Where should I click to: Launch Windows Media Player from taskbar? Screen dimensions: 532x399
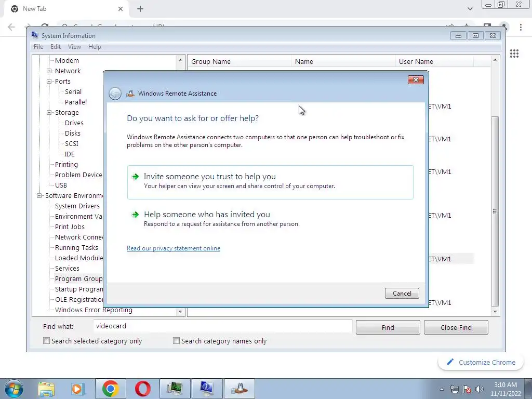point(77,389)
